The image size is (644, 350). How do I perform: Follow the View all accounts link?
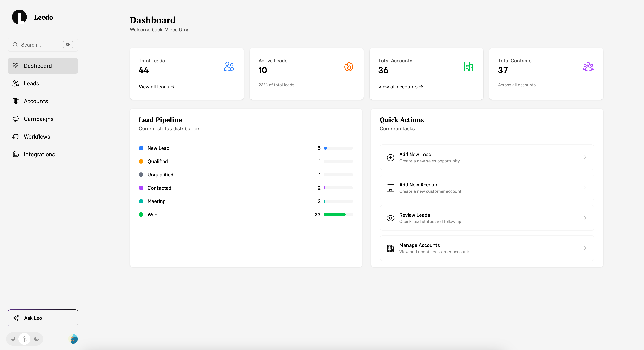[400, 87]
